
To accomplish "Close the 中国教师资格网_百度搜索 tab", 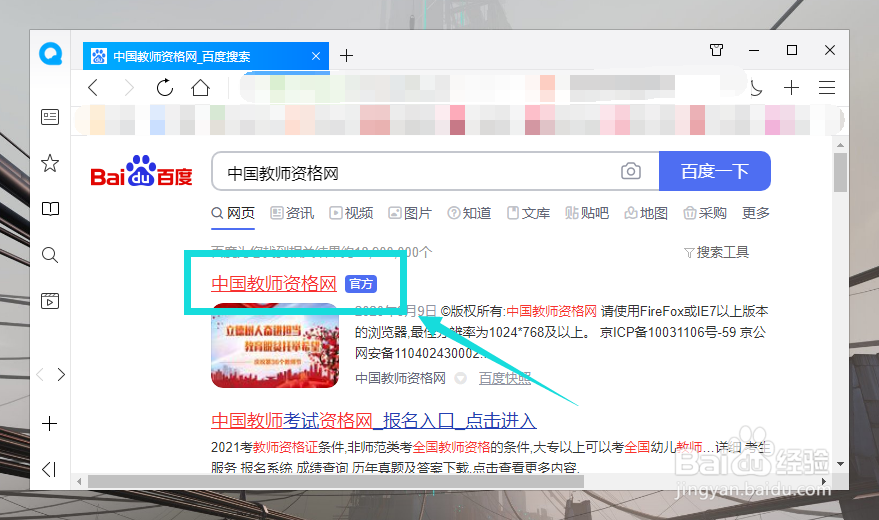I will pyautogui.click(x=316, y=56).
